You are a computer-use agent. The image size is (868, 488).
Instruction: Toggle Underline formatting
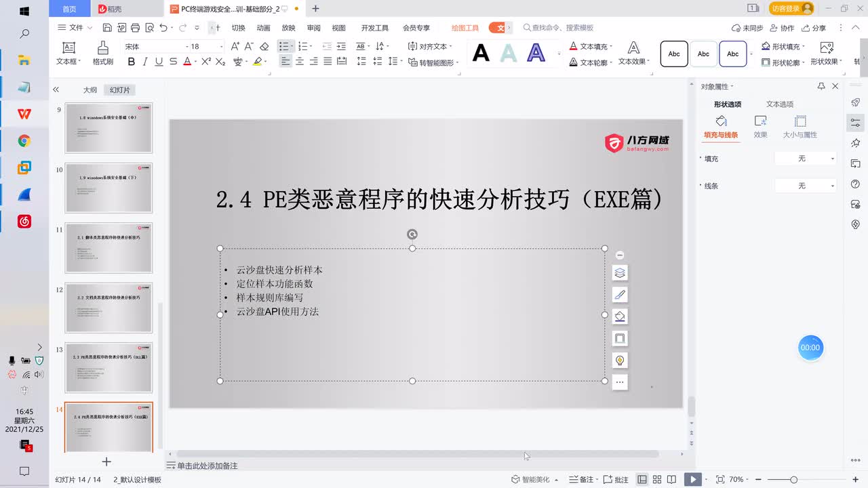coord(159,61)
